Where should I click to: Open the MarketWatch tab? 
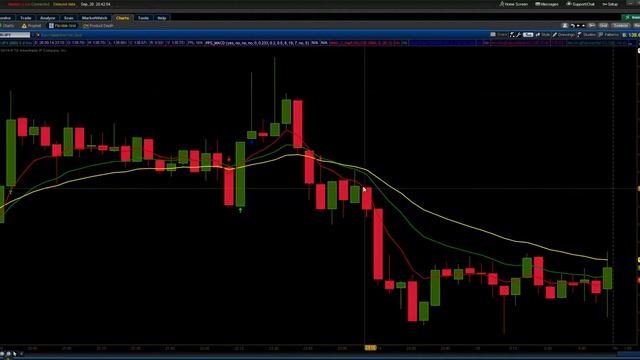[95, 18]
